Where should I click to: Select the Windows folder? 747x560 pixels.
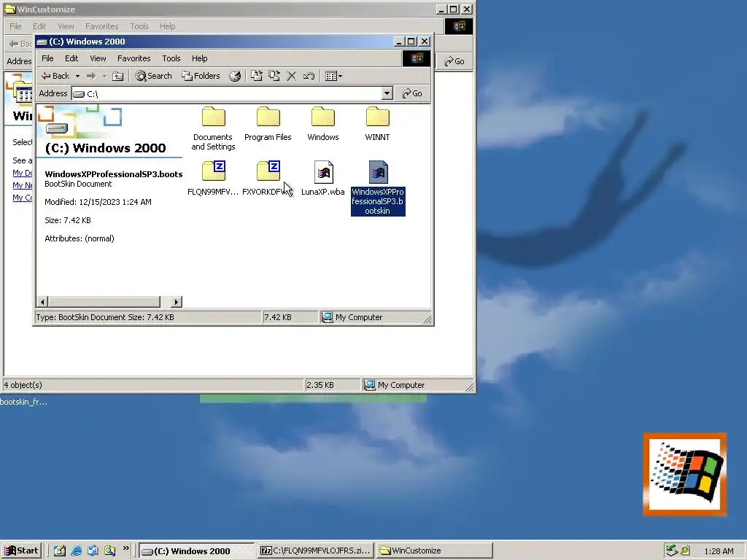(323, 124)
